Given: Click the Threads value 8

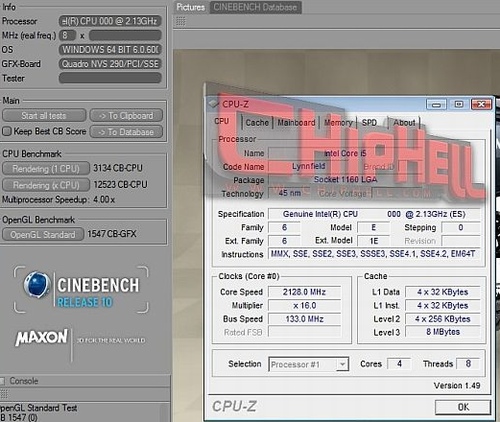Looking at the screenshot, I should pos(468,364).
